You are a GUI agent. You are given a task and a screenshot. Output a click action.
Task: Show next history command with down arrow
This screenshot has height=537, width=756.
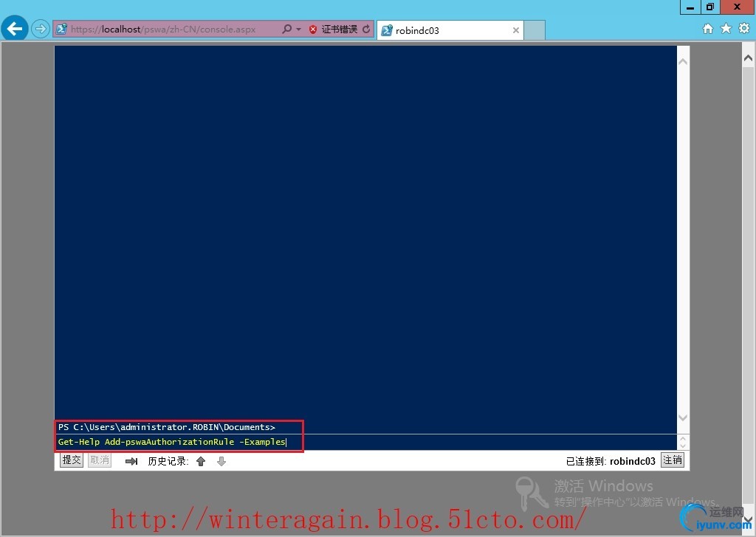[221, 461]
